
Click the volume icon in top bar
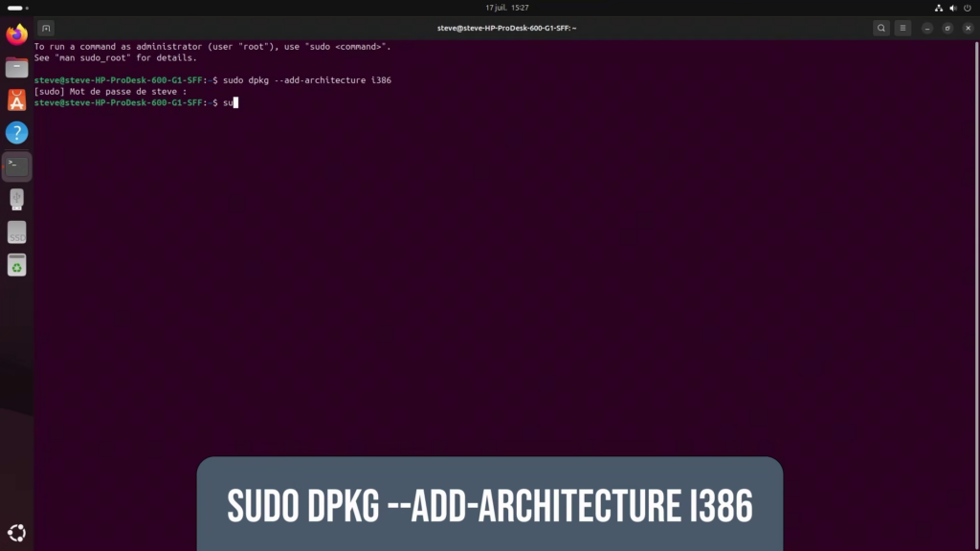click(x=952, y=8)
